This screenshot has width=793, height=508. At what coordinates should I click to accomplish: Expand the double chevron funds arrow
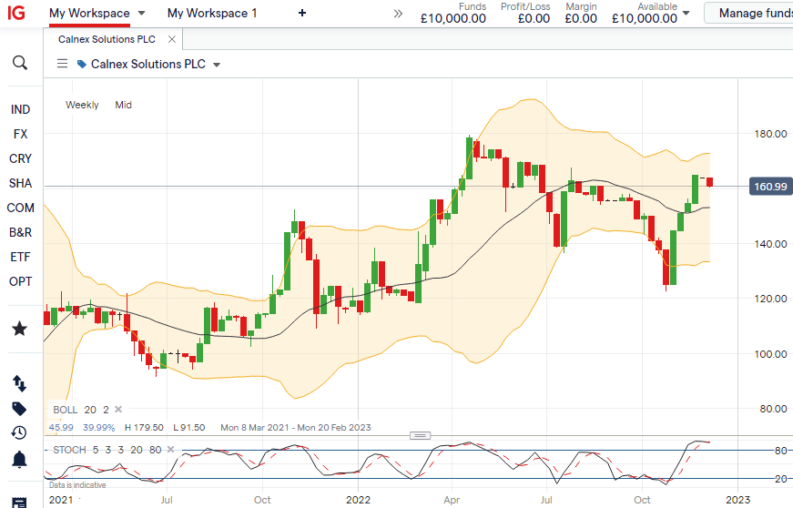pos(398,13)
